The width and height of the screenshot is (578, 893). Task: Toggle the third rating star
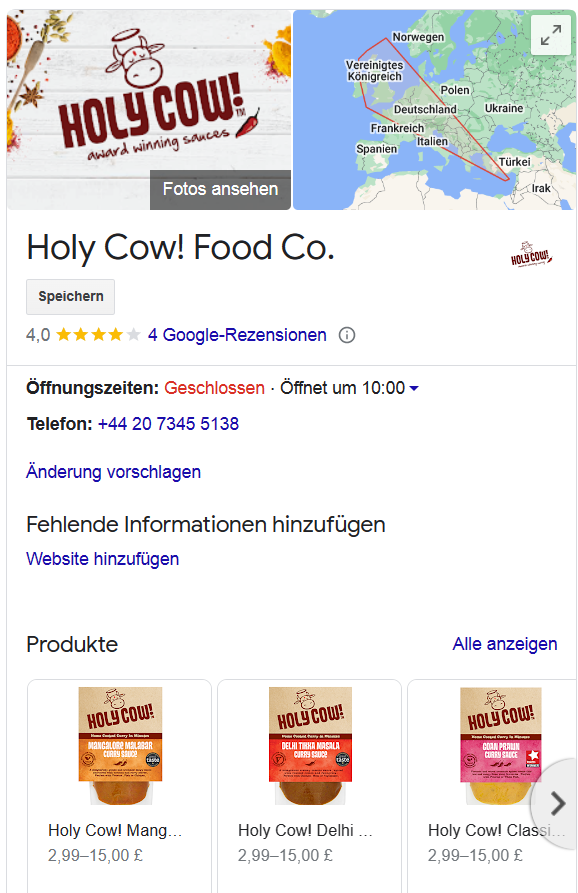point(96,336)
